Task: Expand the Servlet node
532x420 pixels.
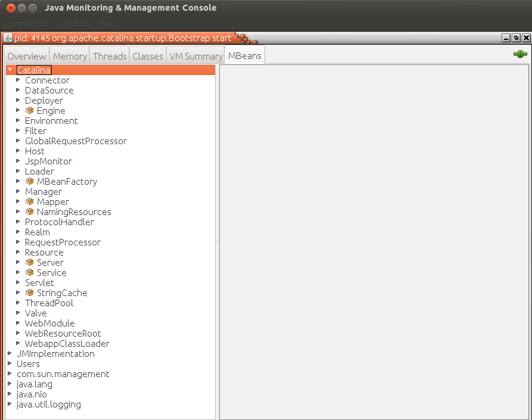Action: tap(18, 282)
